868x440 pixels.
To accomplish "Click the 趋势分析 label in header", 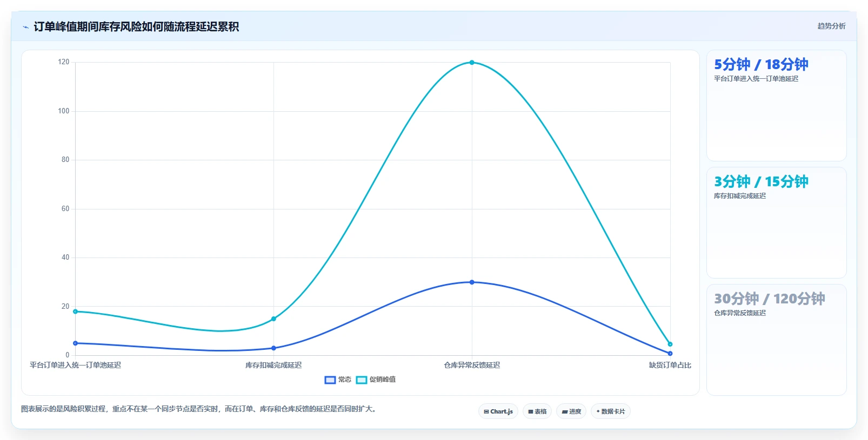I will pyautogui.click(x=831, y=26).
